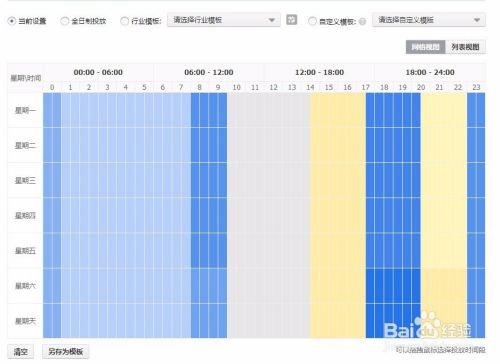Click Monday's 18:00–18:30 dark blue cell
This screenshot has width=500, height=364.
[x=380, y=110]
